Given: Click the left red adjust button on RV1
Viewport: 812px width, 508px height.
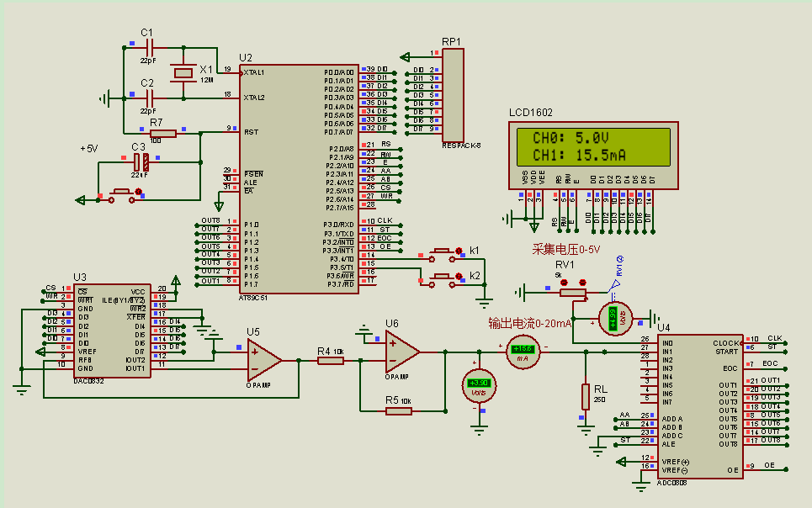Looking at the screenshot, I should [565, 283].
